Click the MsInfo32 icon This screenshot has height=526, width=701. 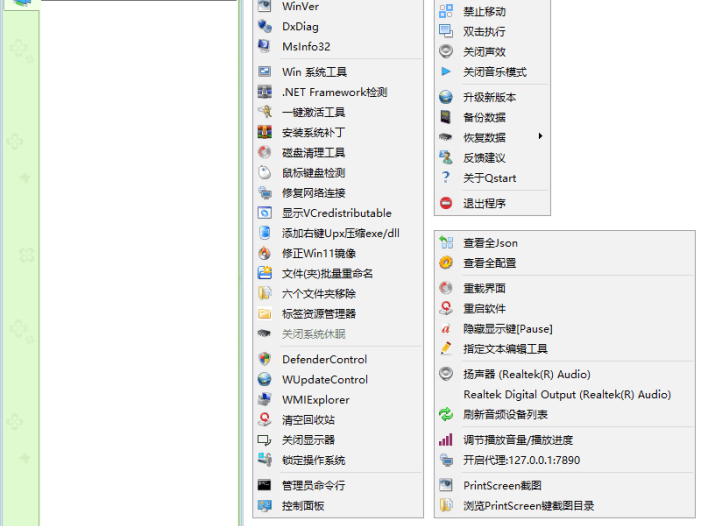(265, 46)
